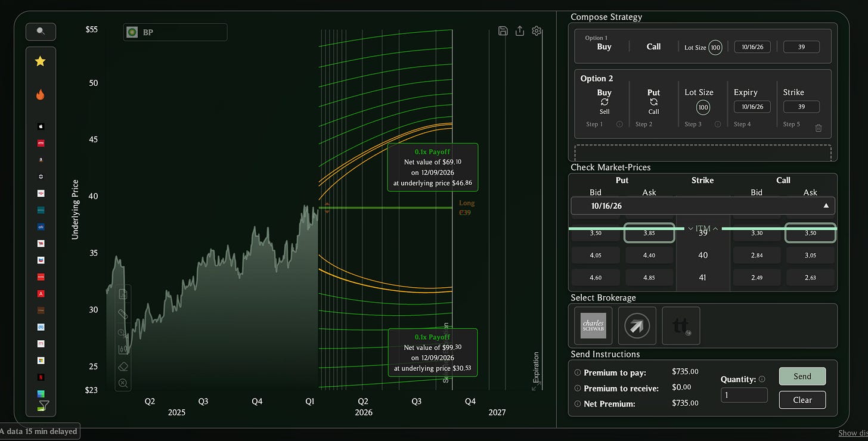Click Option 2 Lot Size 100 circle
Screen dimensions: 868x441
703,107
